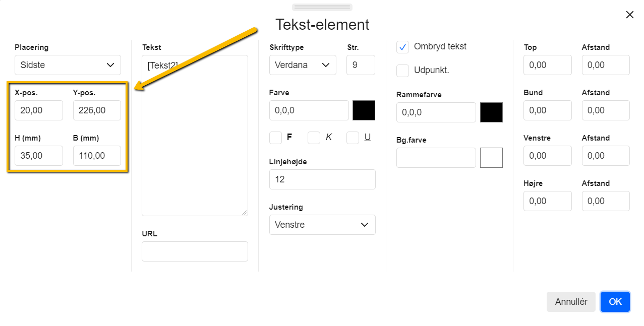
Task: Toggle italics with the K checkbox
Action: [x=314, y=137]
